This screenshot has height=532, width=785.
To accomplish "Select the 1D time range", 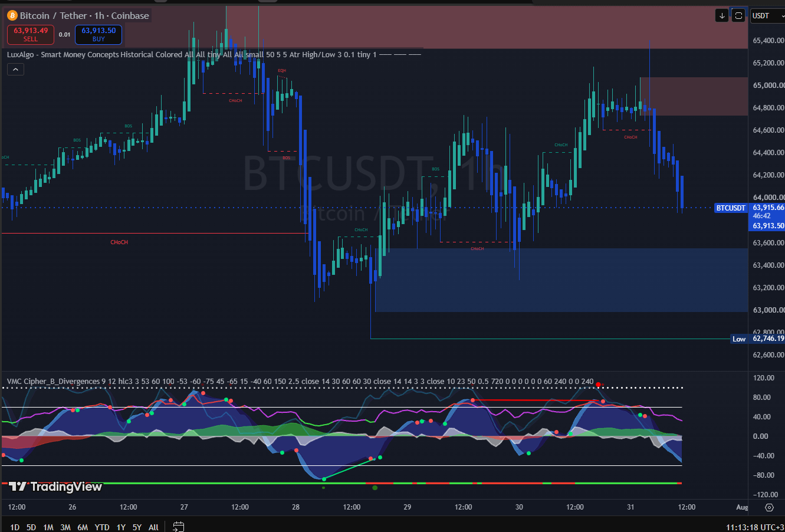I will tap(15, 527).
